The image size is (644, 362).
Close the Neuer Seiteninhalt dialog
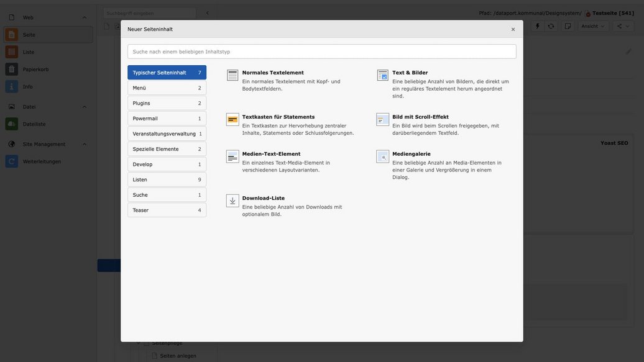[513, 29]
